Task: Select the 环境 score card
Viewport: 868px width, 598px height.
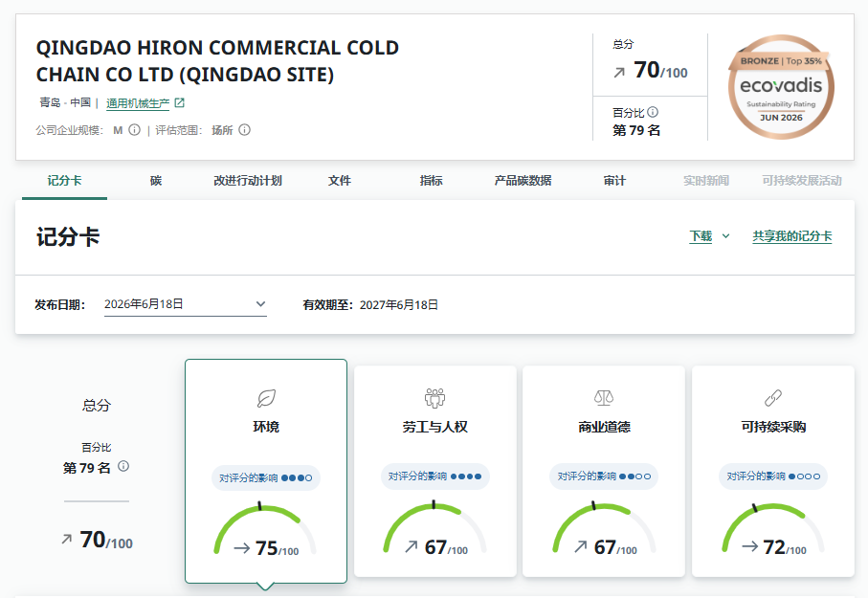Action: pyautogui.click(x=266, y=471)
